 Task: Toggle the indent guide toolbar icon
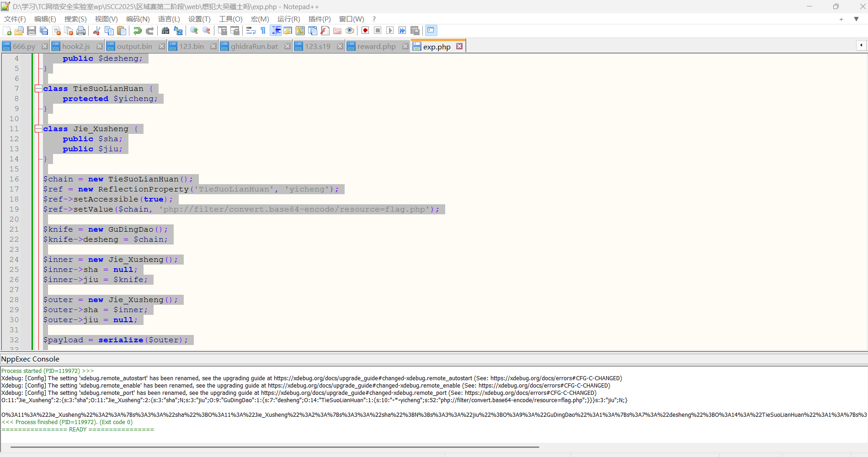pyautogui.click(x=276, y=31)
